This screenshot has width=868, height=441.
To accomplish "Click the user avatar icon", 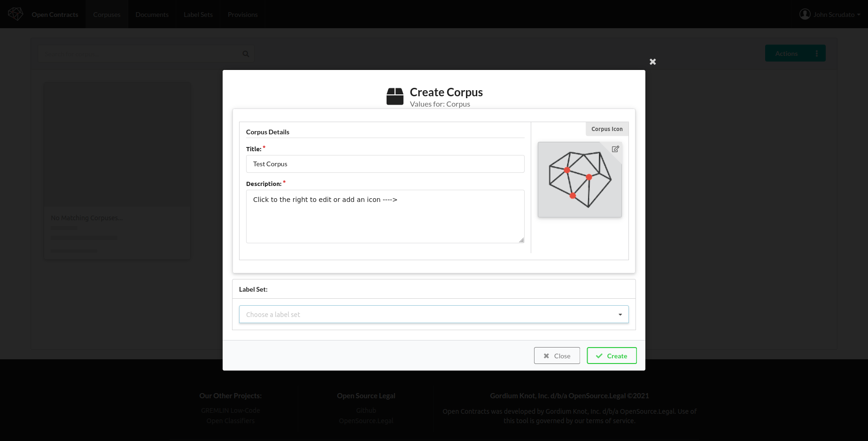I will [x=805, y=14].
